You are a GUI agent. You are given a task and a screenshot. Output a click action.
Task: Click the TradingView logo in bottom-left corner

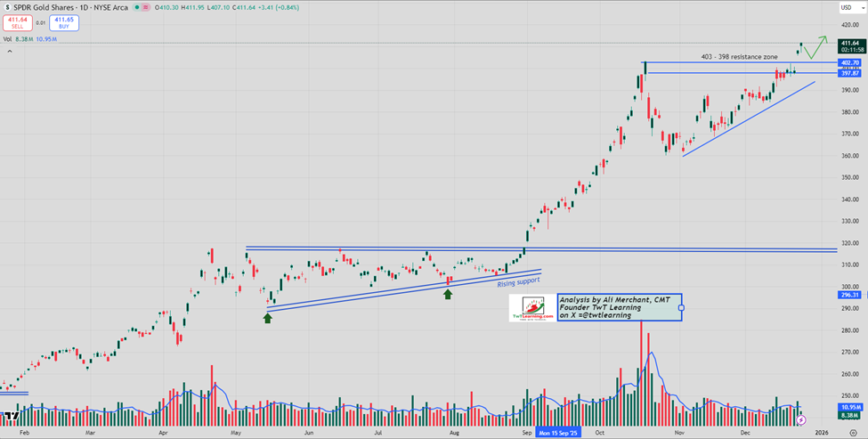[11, 415]
